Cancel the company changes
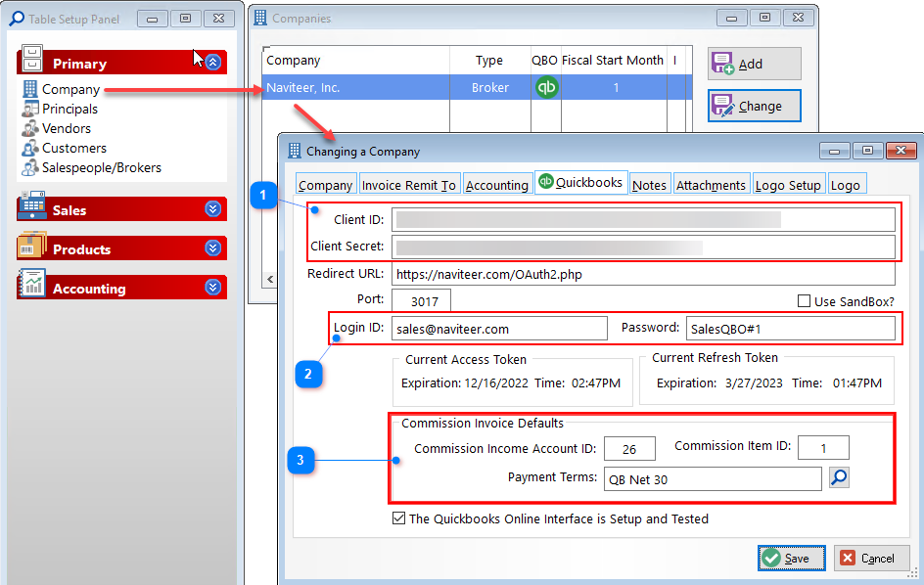This screenshot has height=585, width=924. tap(871, 558)
